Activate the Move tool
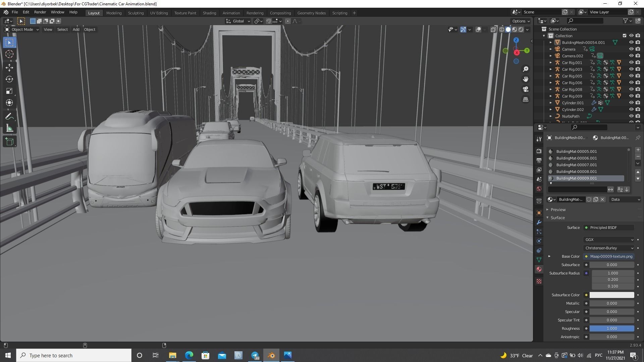The image size is (644, 362). [x=9, y=67]
